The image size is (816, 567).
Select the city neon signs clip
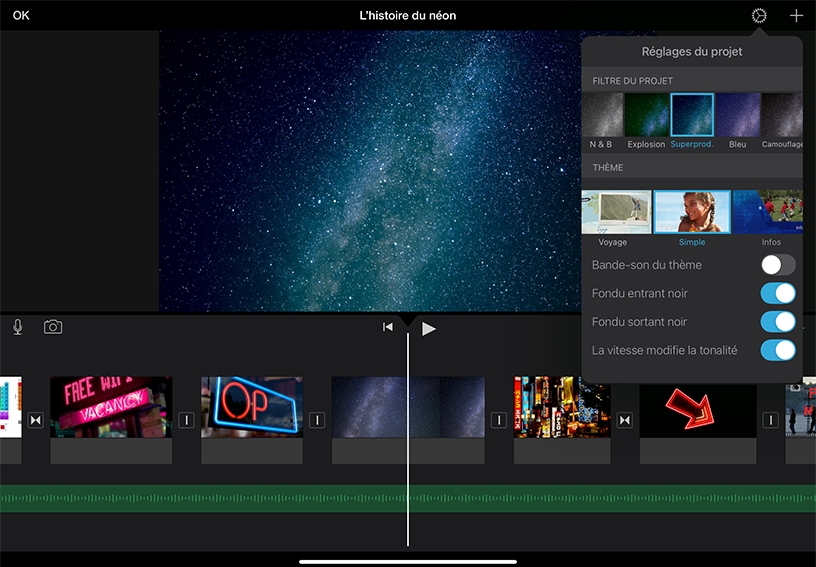(562, 420)
